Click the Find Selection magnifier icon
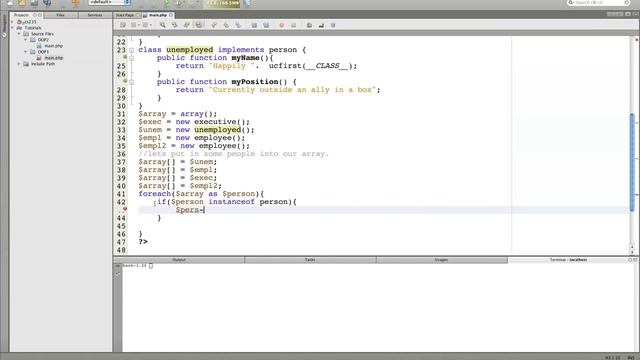640x360 pixels. click(162, 25)
